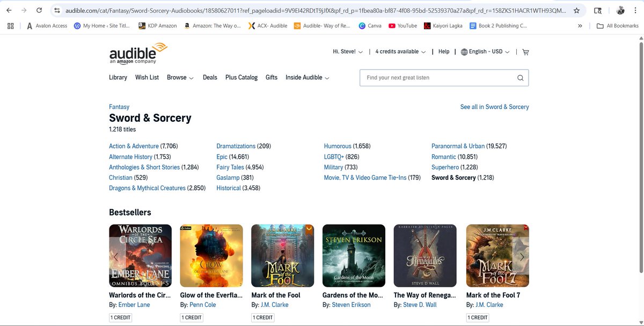Screen dimensions: 644x326
Task: Open the Paranormal & Urban category
Action: [458, 146]
